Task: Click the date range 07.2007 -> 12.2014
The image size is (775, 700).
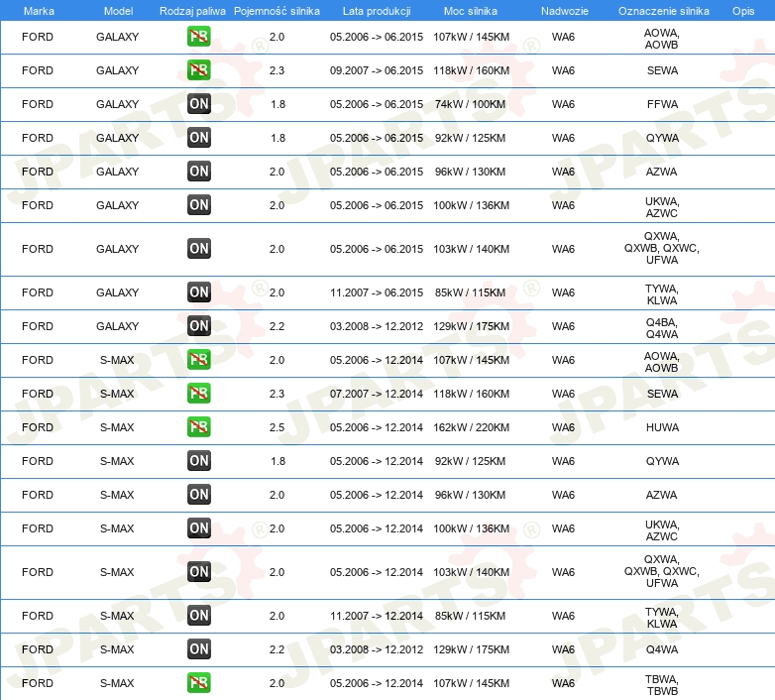Action: [x=377, y=394]
